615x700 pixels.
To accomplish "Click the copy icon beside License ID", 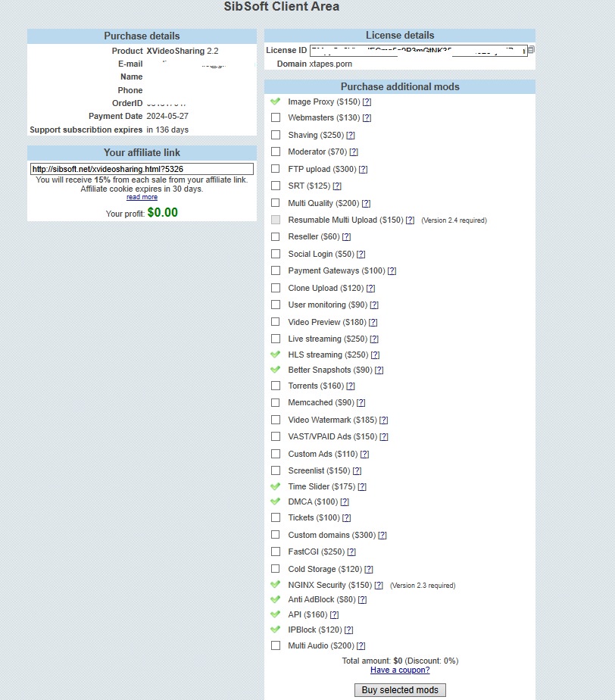I will click(x=531, y=49).
